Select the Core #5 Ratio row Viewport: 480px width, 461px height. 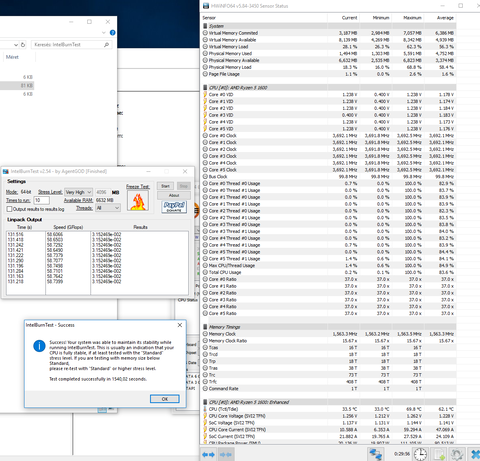tap(328, 313)
